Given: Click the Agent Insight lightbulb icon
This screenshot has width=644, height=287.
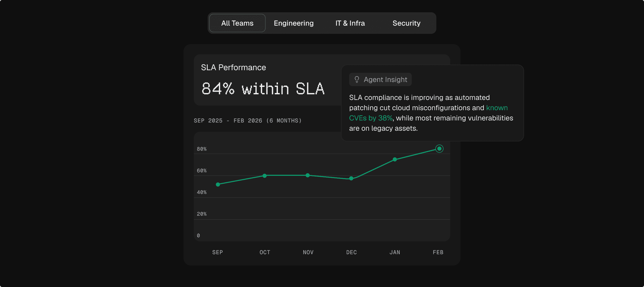Looking at the screenshot, I should [x=357, y=79].
